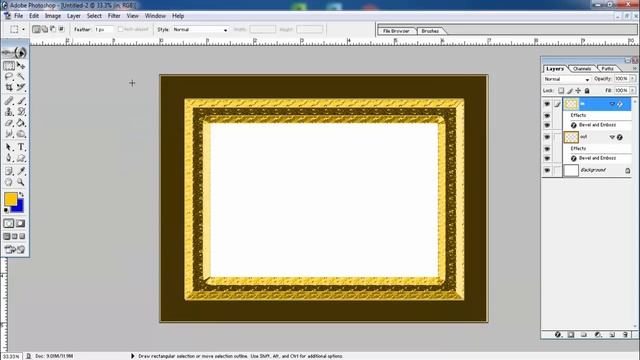The height and width of the screenshot is (360, 640).
Task: Toggle Lock position option
Action: (x=578, y=91)
